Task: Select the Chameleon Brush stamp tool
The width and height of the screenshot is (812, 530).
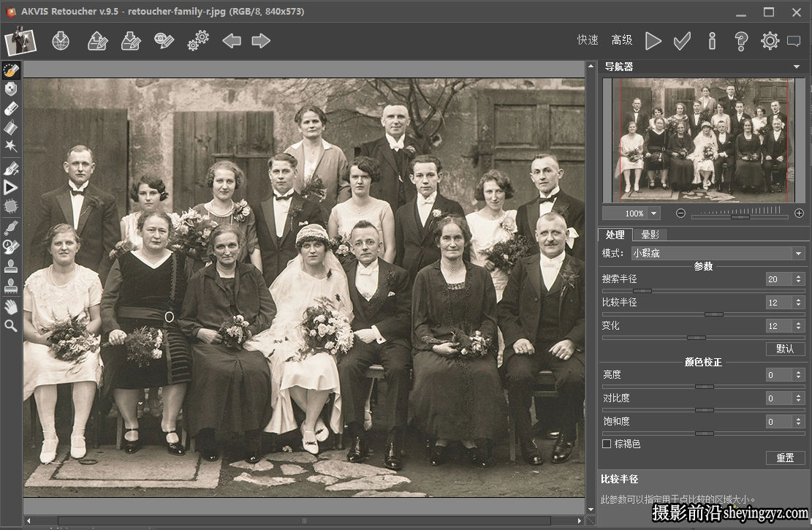Action: [x=11, y=285]
